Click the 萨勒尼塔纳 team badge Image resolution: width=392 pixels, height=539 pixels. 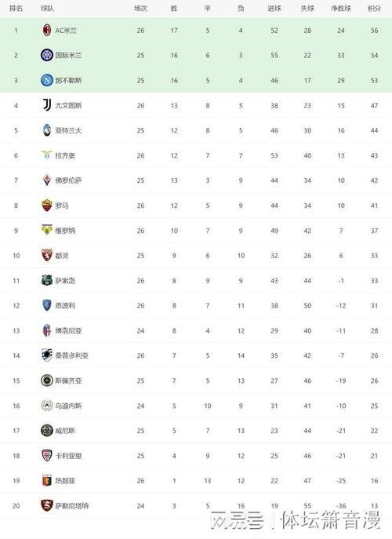pyautogui.click(x=47, y=505)
